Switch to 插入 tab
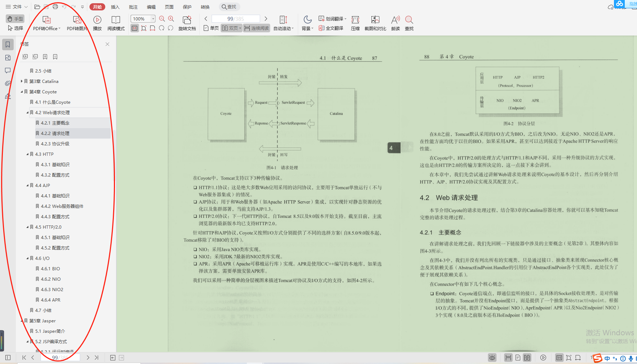Viewport: 637px width, 364px height. coord(115,7)
